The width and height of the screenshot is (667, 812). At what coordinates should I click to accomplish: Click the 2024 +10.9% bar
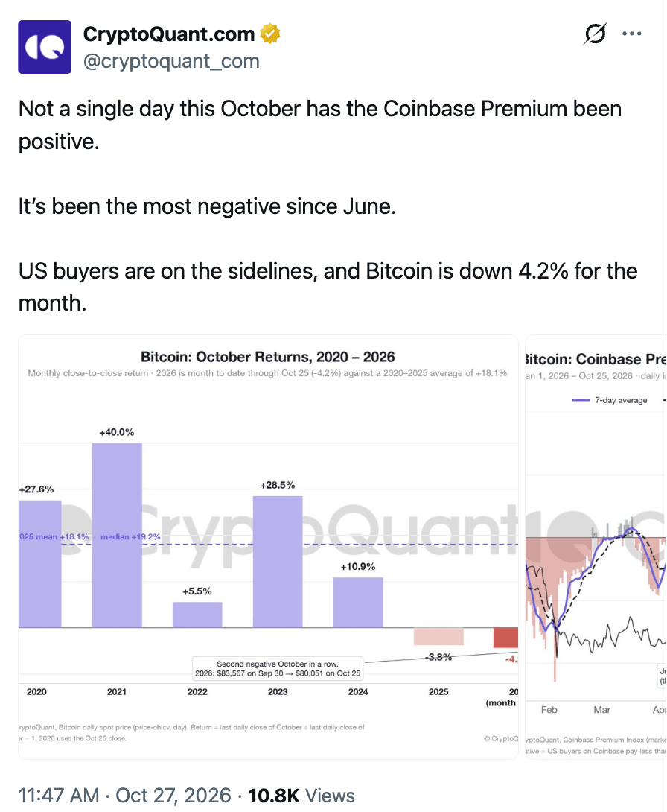tap(358, 602)
